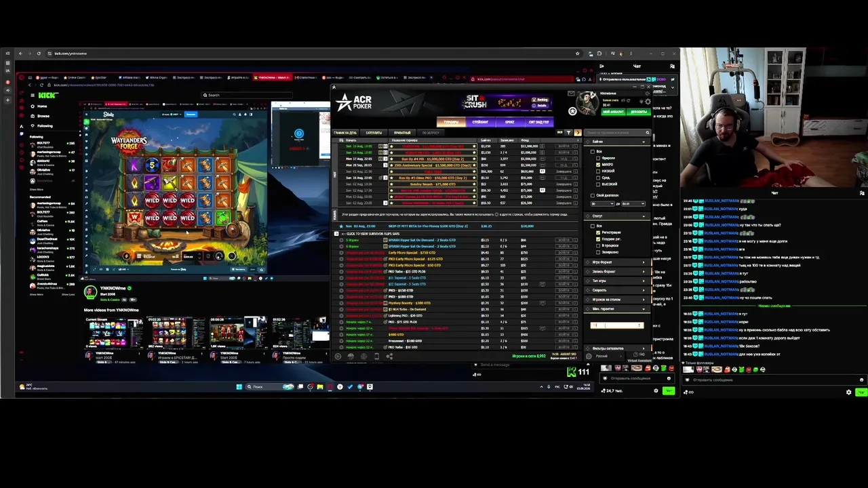Uncheck the МИКРО buy-in checkbox
The width and height of the screenshot is (868, 488).
point(598,165)
